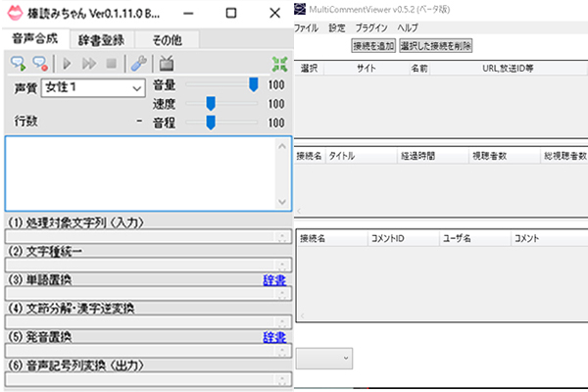The width and height of the screenshot is (588, 392).
Task: Start playback with the play triangle icon
Action: (x=67, y=64)
